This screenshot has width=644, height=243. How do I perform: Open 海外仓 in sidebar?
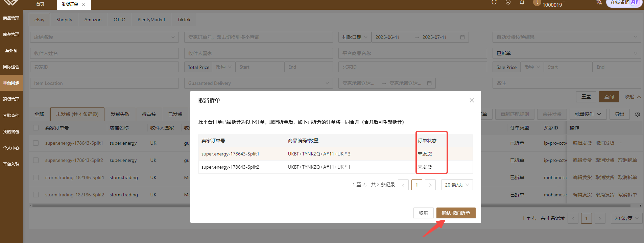(x=11, y=51)
